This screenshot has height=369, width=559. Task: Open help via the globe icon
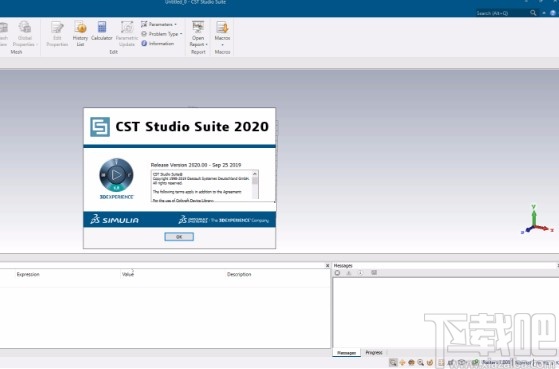[553, 13]
